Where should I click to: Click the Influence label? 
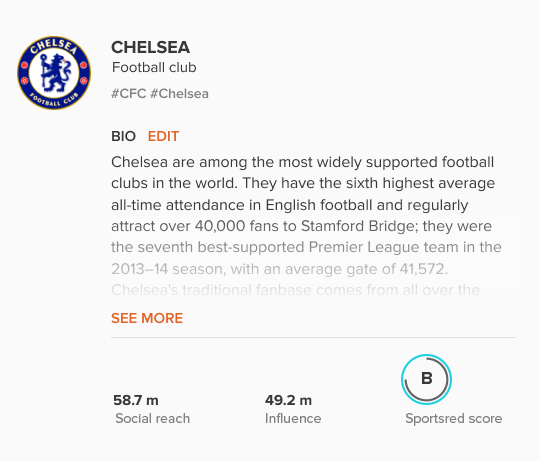293,418
